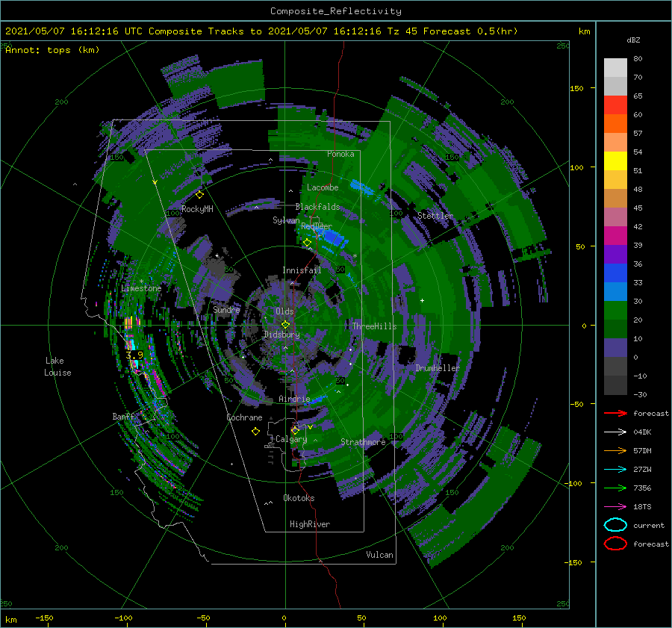
Task: Click the 7356 legend label
Action: 642,488
